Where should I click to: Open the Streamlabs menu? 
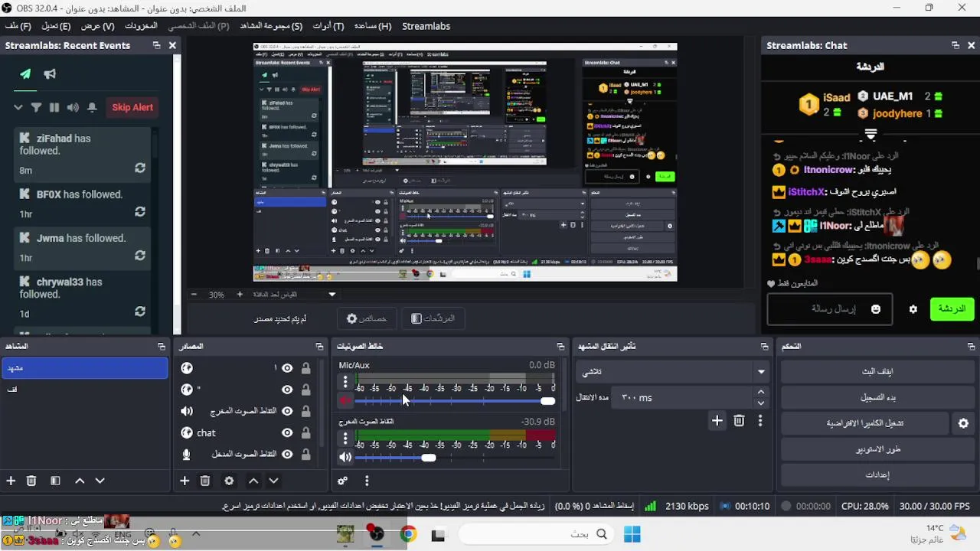click(426, 26)
